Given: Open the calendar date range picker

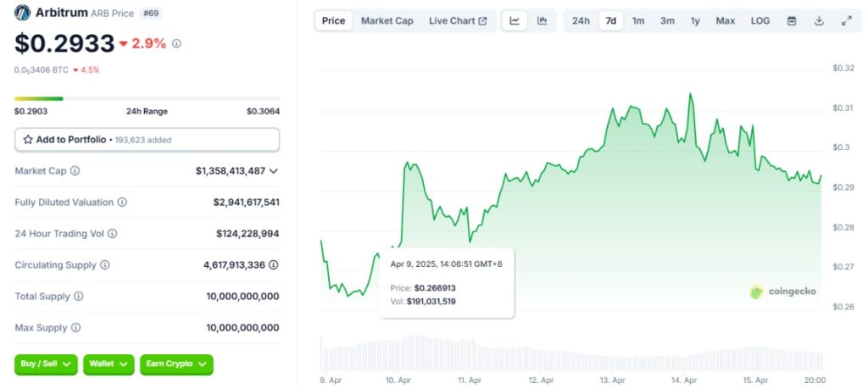Looking at the screenshot, I should point(792,21).
